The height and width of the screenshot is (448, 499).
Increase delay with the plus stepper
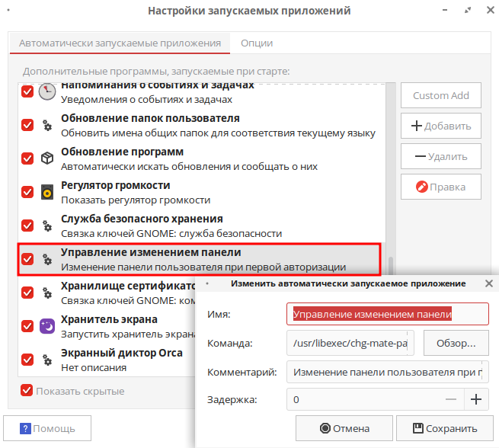(x=476, y=399)
